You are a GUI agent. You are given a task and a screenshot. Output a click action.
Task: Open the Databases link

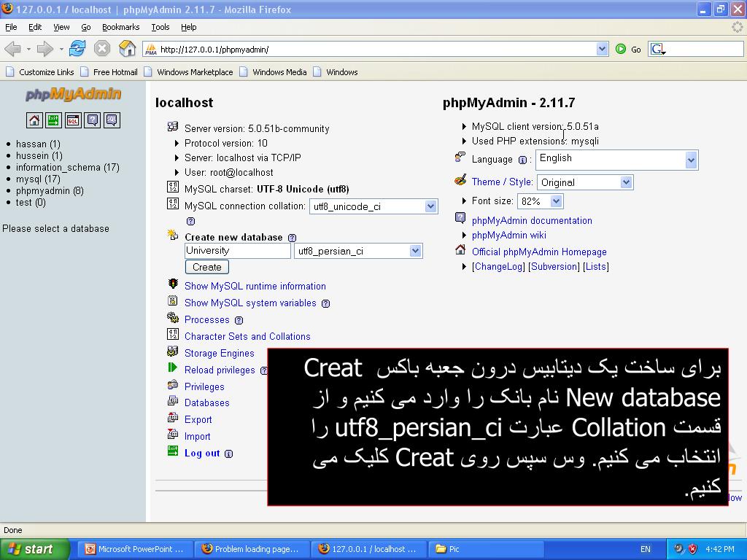click(x=206, y=402)
